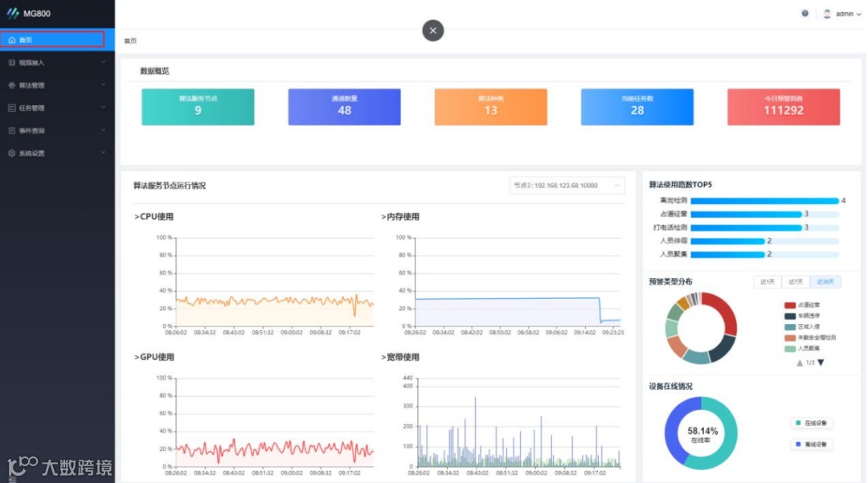Open the 任务管理 menu item
Screen dimensions: 868x483
coord(57,108)
